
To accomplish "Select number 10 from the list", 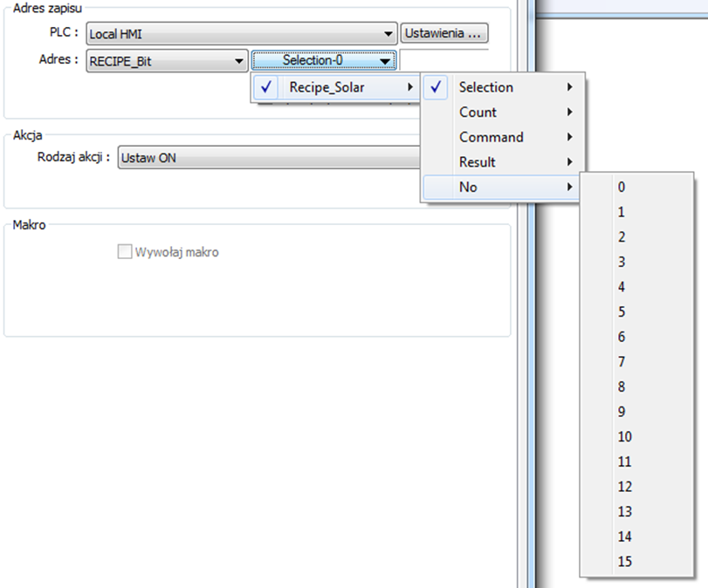I will click(x=636, y=436).
